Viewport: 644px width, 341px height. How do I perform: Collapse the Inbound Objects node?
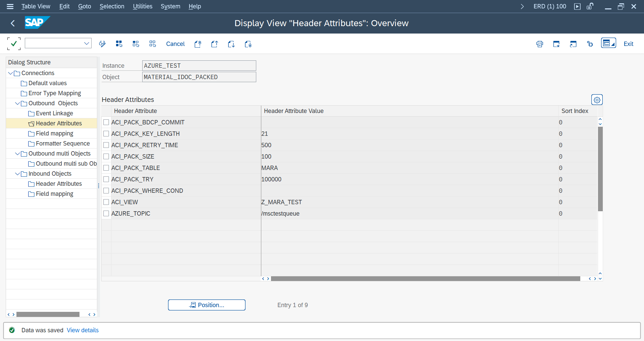[17, 174]
